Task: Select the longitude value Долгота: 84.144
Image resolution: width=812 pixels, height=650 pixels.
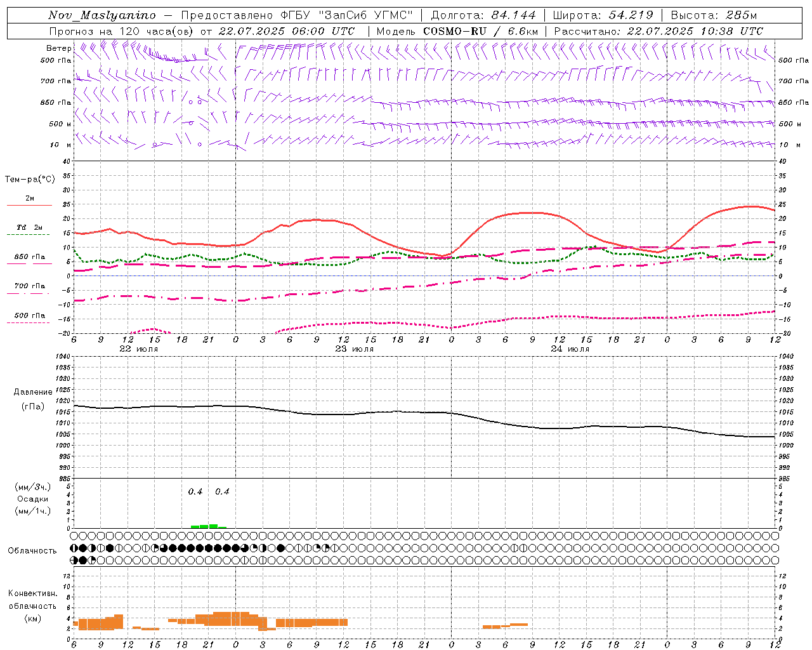Action: (483, 15)
